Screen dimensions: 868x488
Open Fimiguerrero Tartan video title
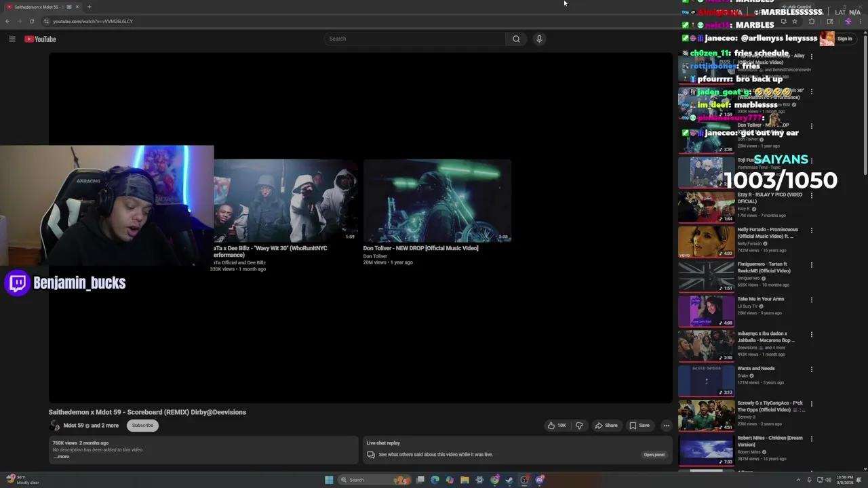click(x=763, y=267)
